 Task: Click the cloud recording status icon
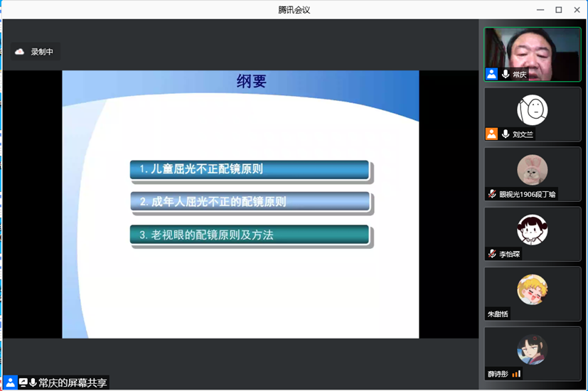(x=19, y=52)
